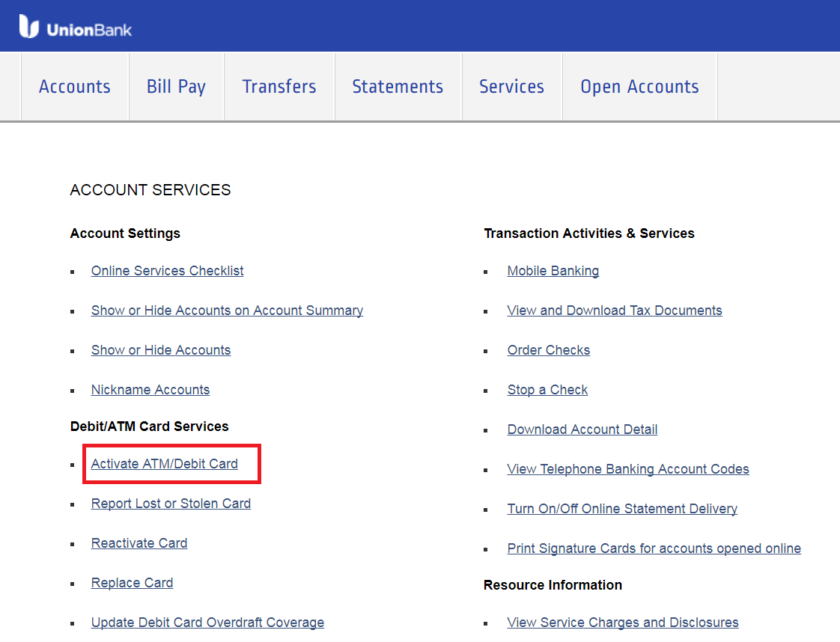Select the Transfers tab
840x642 pixels.
(279, 87)
